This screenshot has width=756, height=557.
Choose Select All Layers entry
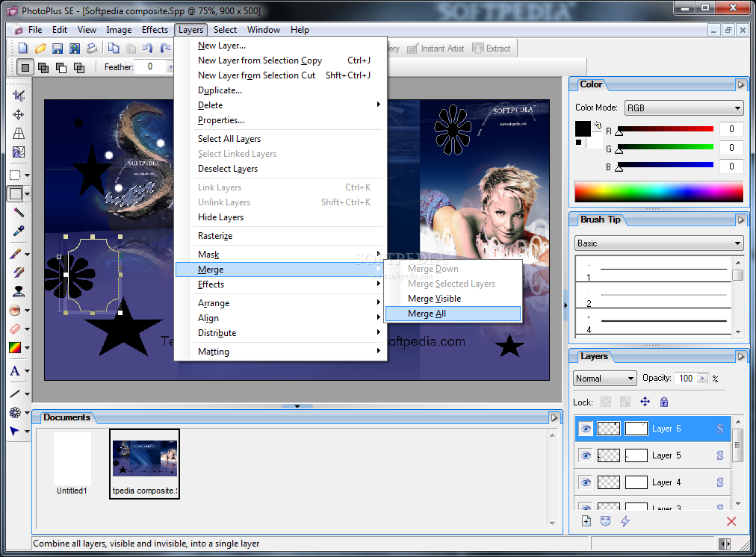281,139
